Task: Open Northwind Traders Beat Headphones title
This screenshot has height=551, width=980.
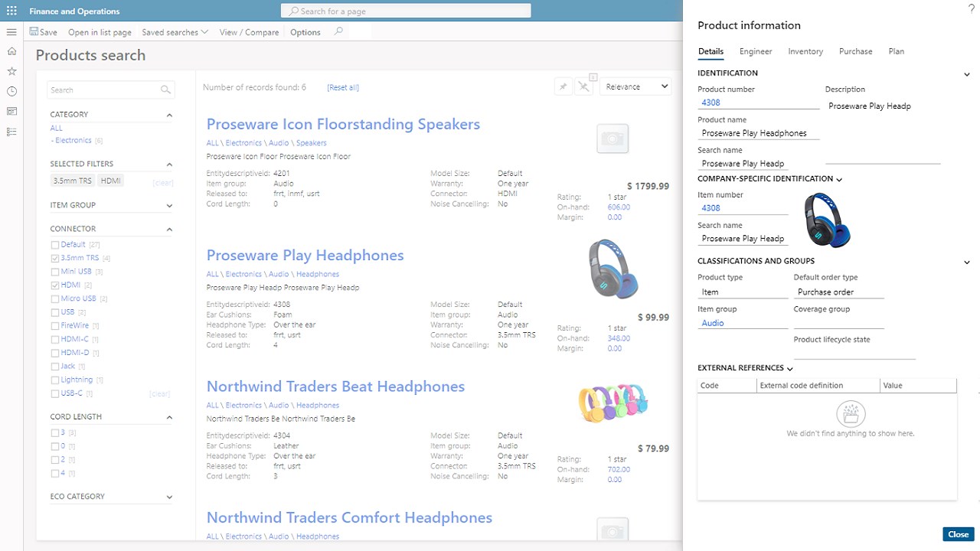Action: pos(335,386)
